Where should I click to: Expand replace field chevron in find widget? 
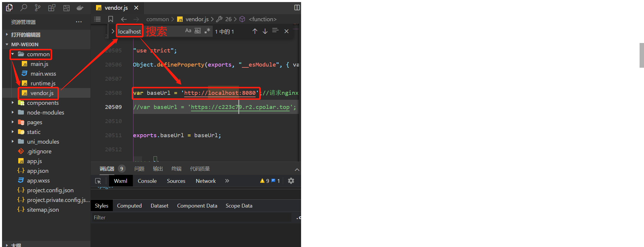(x=113, y=31)
